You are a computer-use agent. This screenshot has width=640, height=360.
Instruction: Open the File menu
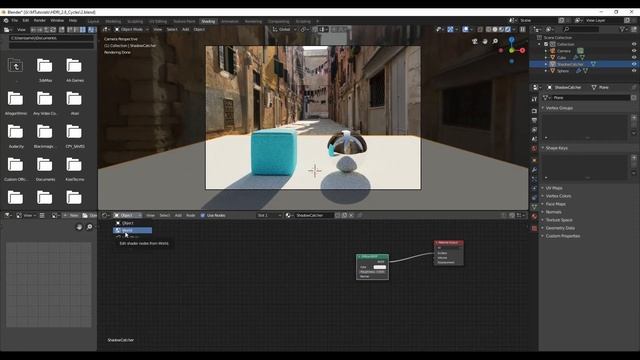click(15, 20)
